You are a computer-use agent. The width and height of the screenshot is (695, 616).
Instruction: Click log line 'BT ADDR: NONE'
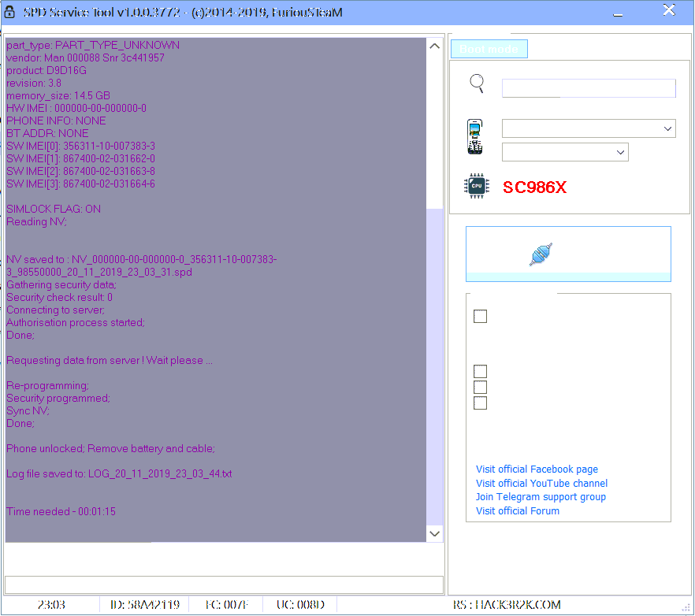click(47, 133)
